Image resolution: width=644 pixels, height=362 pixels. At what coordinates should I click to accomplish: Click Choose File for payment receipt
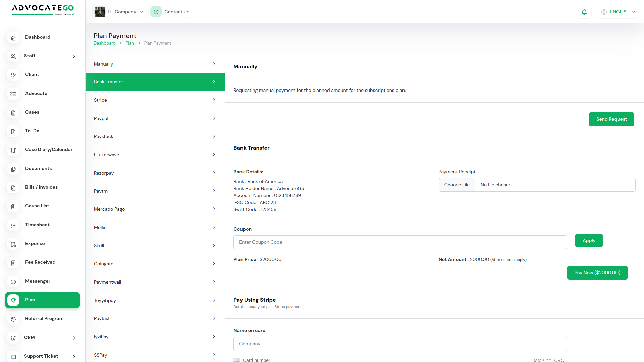[457, 185]
